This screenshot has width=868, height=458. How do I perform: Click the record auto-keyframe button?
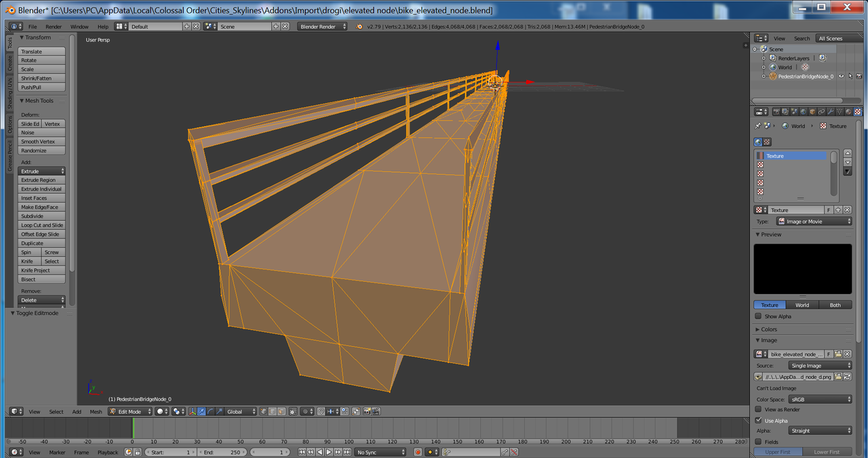pos(418,452)
